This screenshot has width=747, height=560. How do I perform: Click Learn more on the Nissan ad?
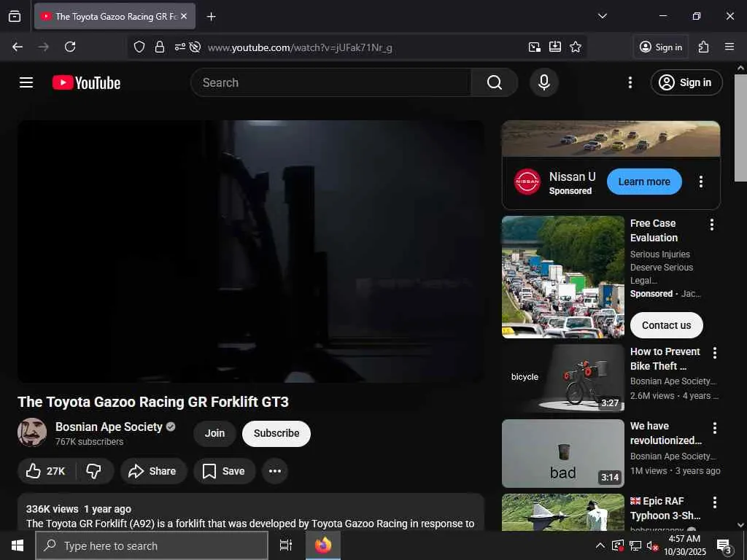tap(644, 182)
